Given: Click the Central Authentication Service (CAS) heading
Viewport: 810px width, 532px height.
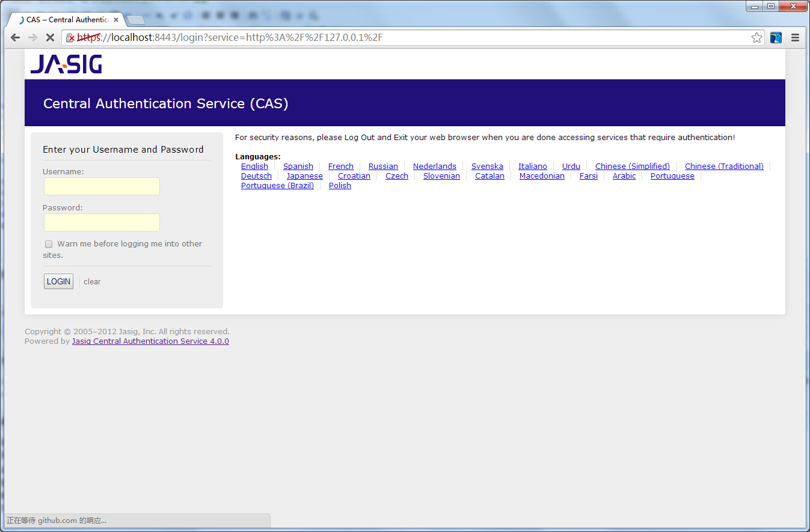Looking at the screenshot, I should point(166,104).
